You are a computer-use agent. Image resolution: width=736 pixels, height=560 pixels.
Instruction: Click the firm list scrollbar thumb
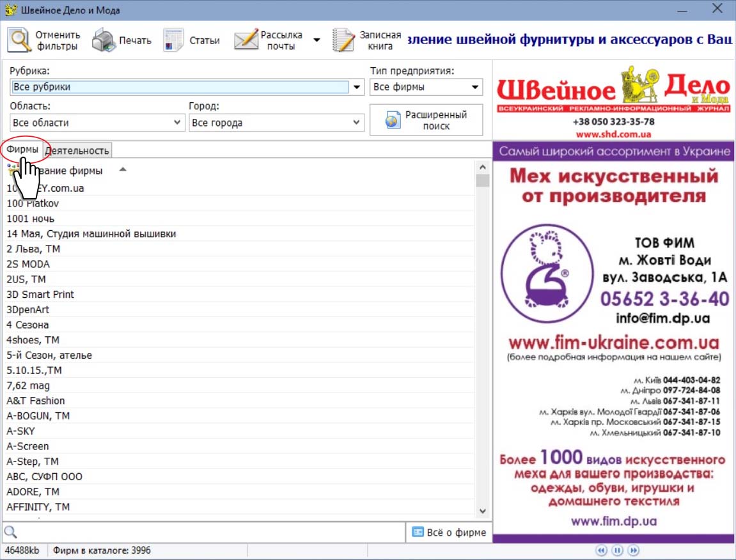[x=483, y=181]
